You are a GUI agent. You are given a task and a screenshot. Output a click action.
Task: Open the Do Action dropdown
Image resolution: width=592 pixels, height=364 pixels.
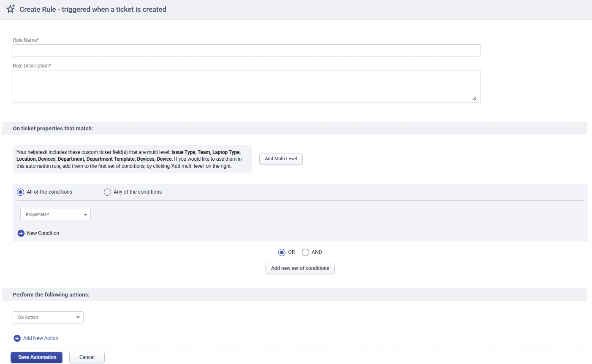[x=48, y=317]
